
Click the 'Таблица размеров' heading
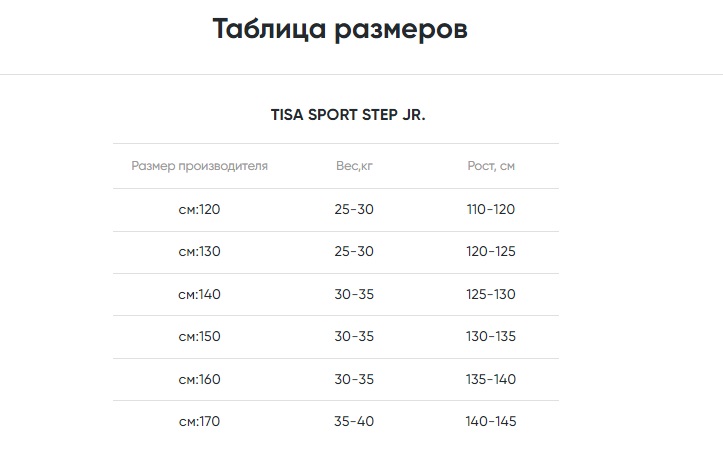point(340,29)
